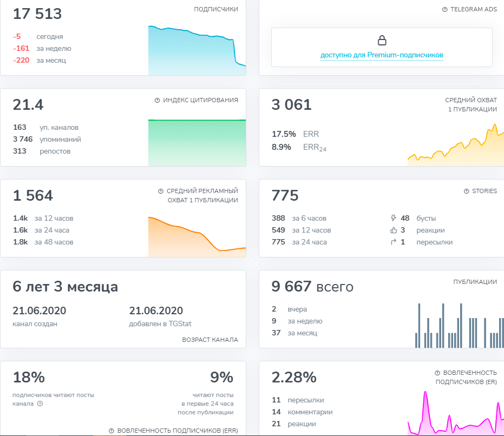Click the '9 667 всего' publications heading
This screenshot has height=436, width=504.
click(312, 286)
